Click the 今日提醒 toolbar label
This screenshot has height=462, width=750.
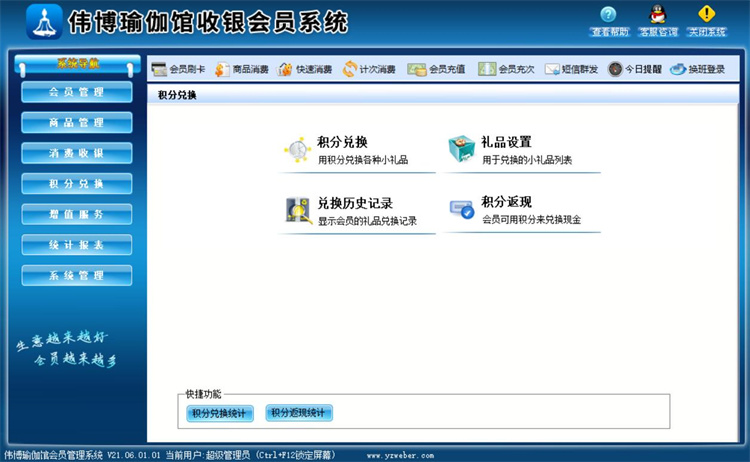pos(643,69)
